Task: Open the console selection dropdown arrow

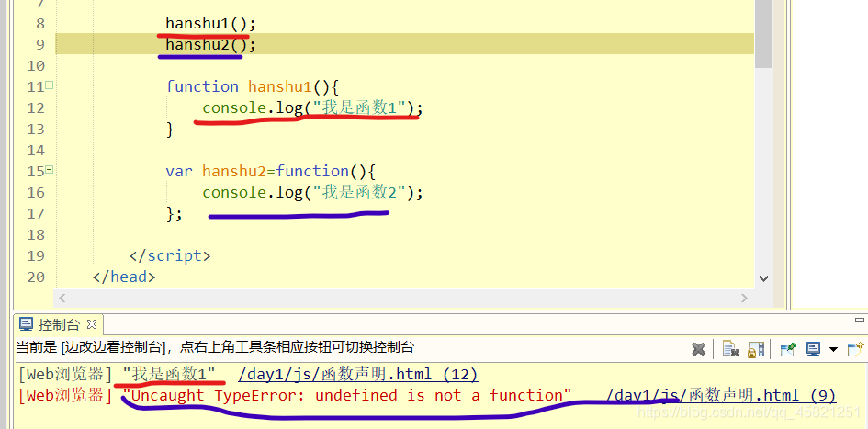Action: point(833,350)
